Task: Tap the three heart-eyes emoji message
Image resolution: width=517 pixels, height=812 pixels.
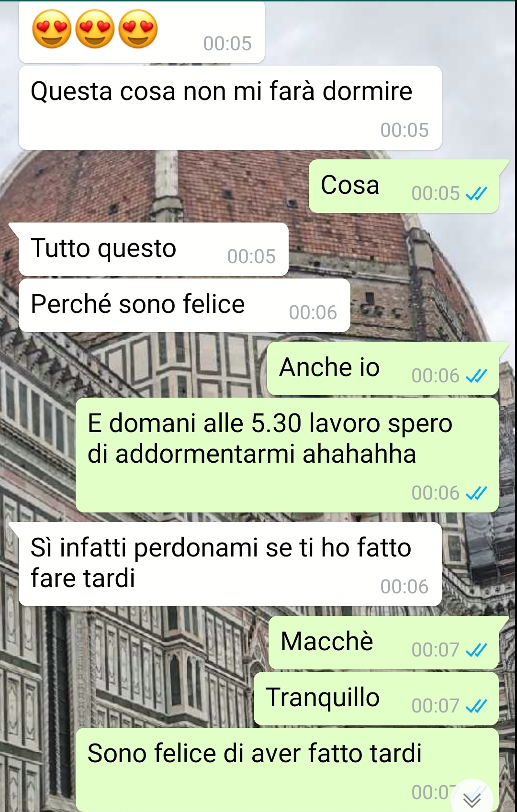Action: tap(142, 32)
